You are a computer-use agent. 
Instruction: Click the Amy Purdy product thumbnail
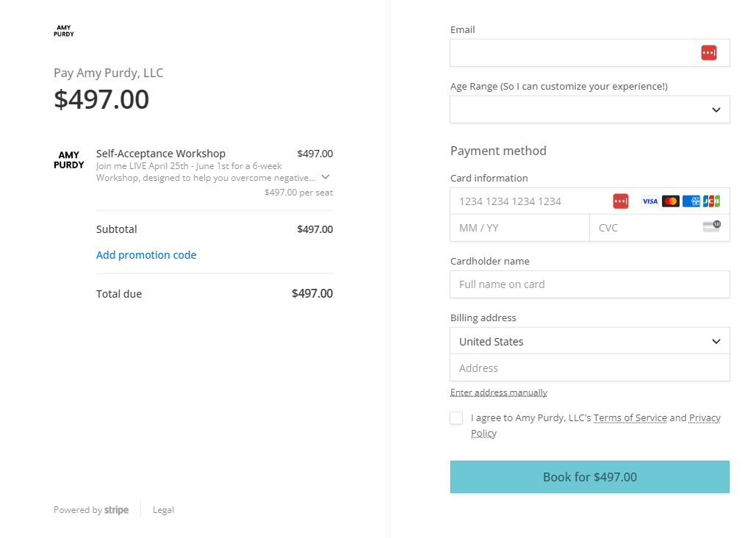point(69,160)
